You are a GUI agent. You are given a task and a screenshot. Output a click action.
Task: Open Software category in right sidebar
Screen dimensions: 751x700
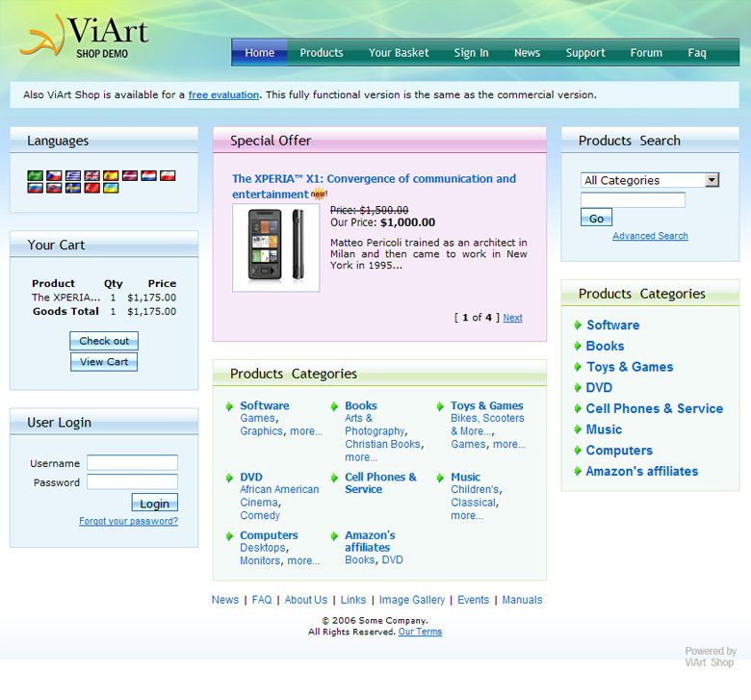coord(613,325)
